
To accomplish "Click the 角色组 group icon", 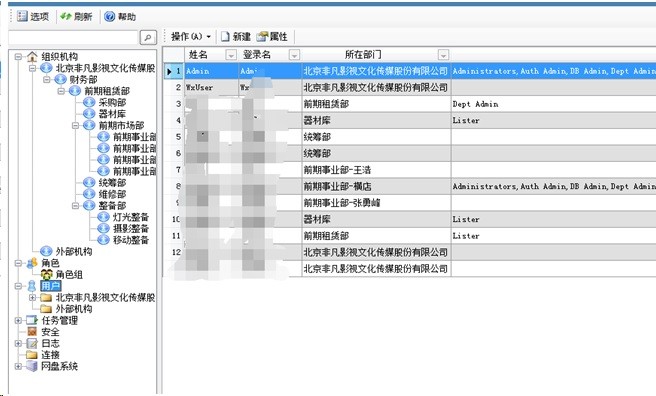I will [x=46, y=274].
